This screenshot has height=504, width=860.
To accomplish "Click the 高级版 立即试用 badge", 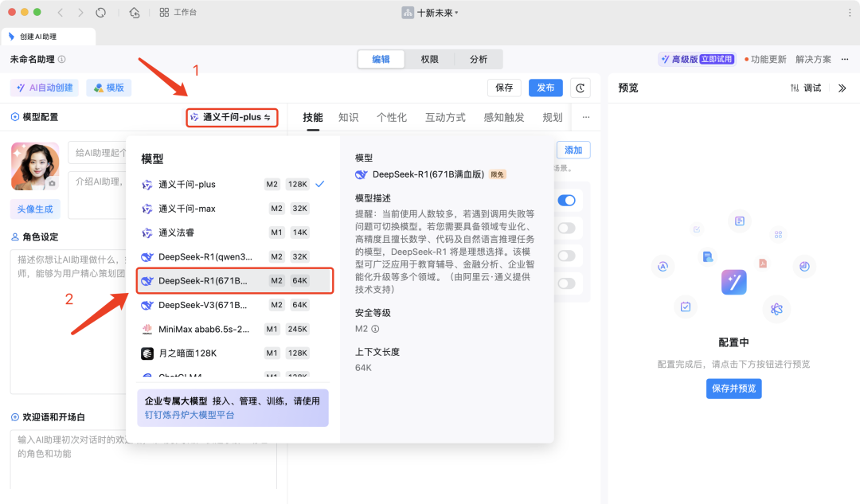I will [697, 59].
